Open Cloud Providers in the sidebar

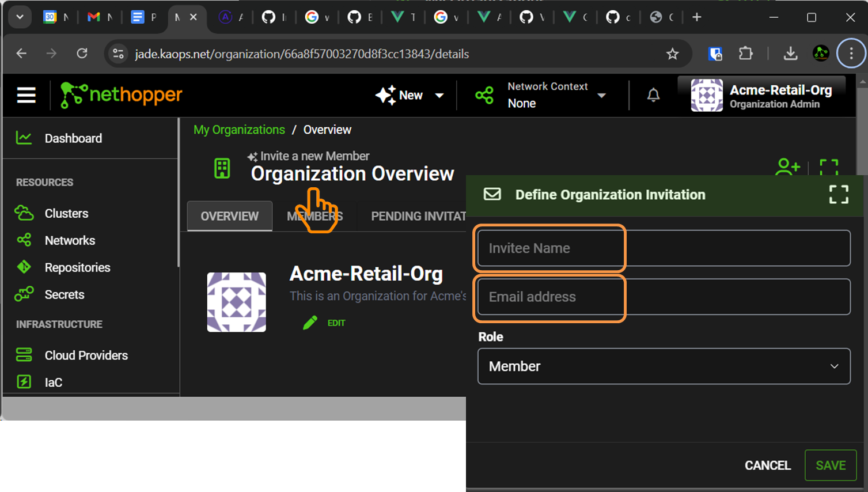(86, 355)
